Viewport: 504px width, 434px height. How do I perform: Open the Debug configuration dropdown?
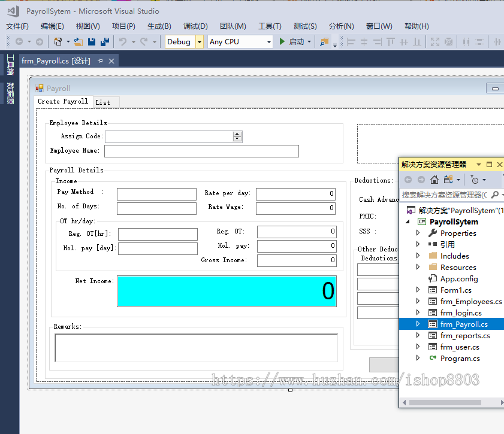(200, 42)
